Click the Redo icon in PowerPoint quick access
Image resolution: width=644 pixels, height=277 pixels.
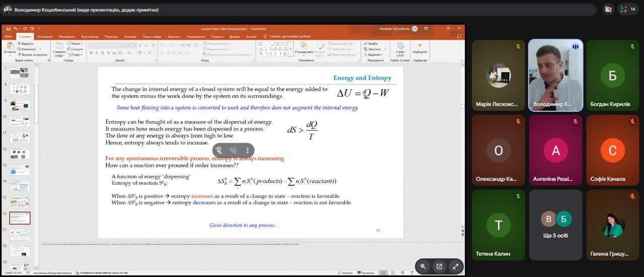(25, 28)
